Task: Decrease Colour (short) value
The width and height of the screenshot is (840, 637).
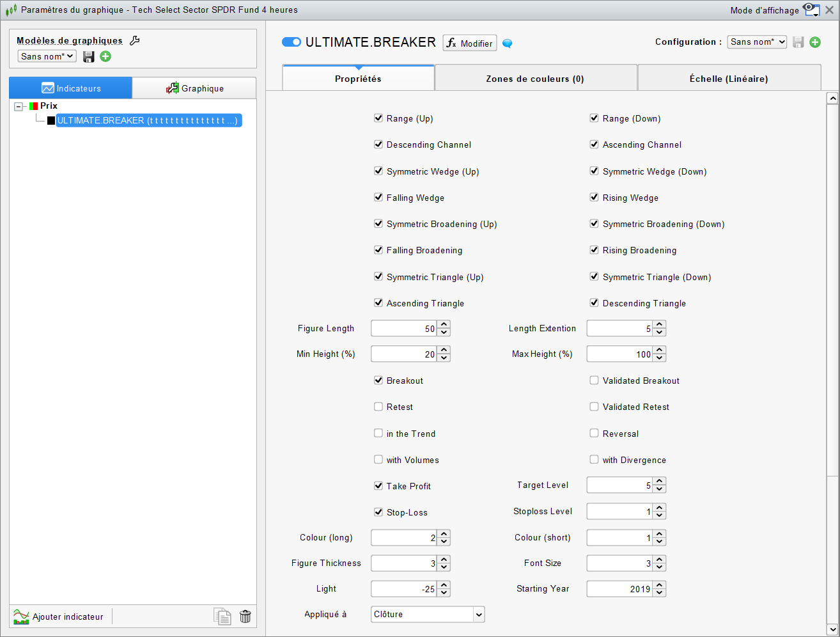Action: pos(660,542)
